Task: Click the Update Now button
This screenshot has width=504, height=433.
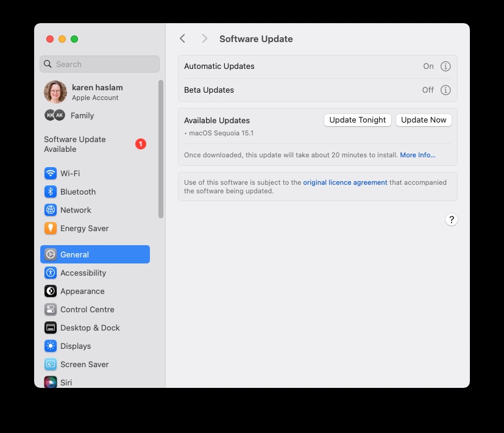Action: tap(423, 120)
